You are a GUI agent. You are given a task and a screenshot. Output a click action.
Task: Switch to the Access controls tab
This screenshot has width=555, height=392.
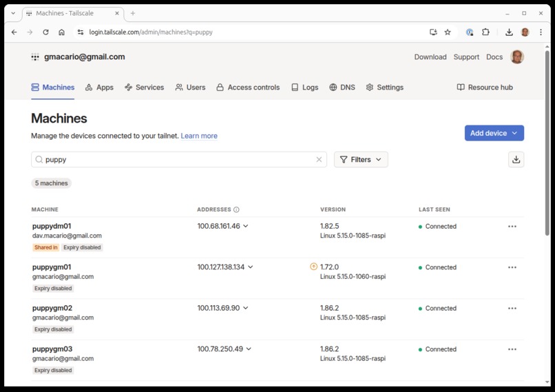click(x=248, y=87)
